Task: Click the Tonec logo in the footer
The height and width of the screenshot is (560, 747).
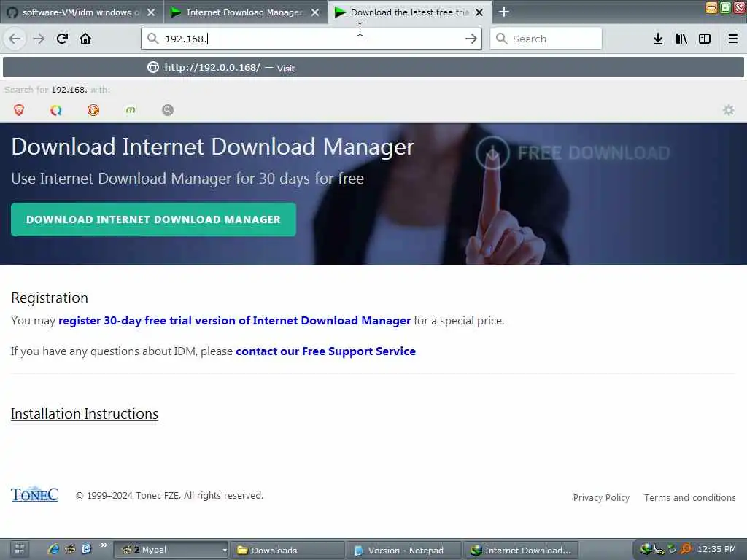Action: pos(34,494)
